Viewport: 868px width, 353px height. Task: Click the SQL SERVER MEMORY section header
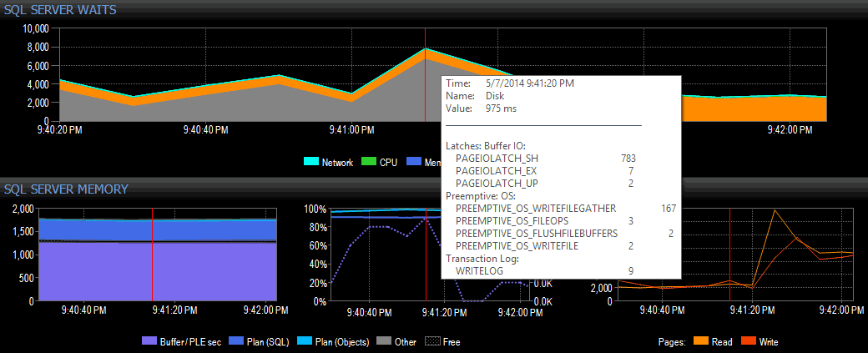[67, 189]
